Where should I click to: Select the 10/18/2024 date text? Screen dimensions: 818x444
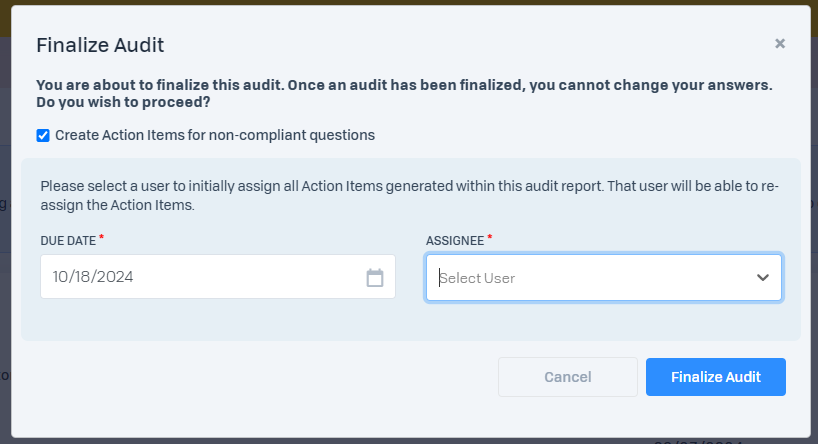93,277
